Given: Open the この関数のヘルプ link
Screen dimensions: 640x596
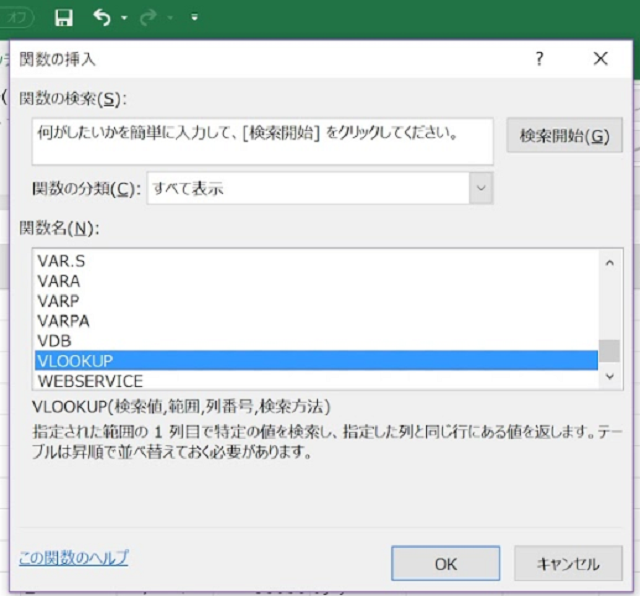Looking at the screenshot, I should click(x=74, y=557).
